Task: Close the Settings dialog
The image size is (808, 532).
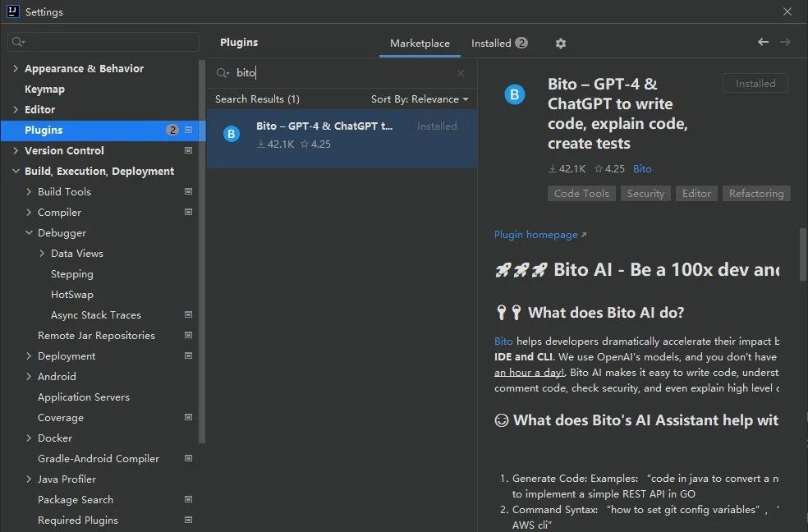Action: click(x=787, y=11)
